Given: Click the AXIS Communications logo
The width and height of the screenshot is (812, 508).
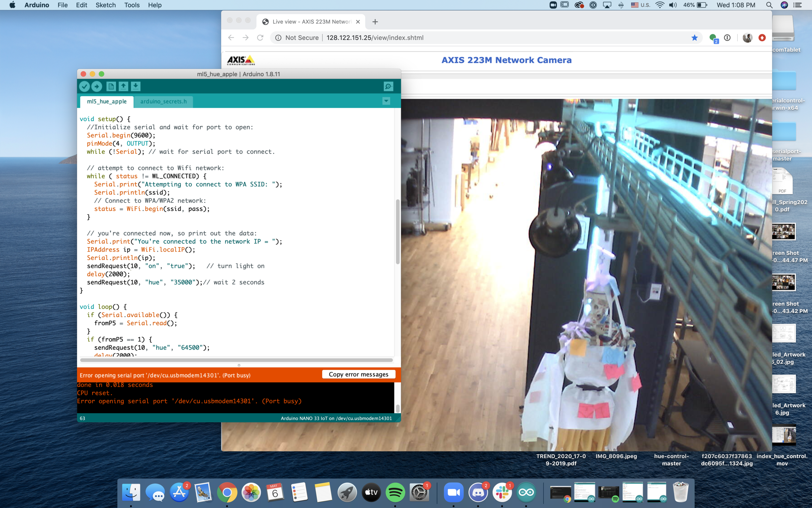Looking at the screenshot, I should click(x=241, y=60).
